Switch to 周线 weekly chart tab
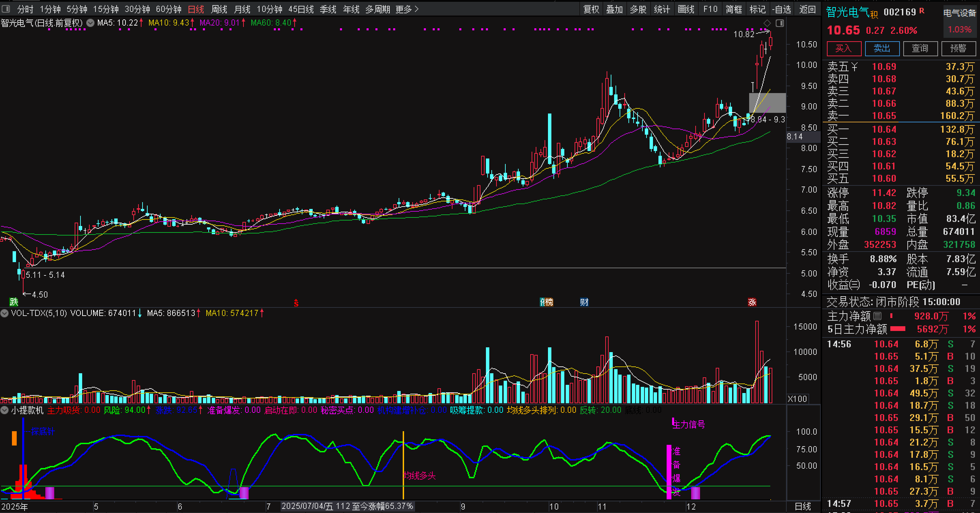Image resolution: width=980 pixels, height=513 pixels. click(x=219, y=9)
